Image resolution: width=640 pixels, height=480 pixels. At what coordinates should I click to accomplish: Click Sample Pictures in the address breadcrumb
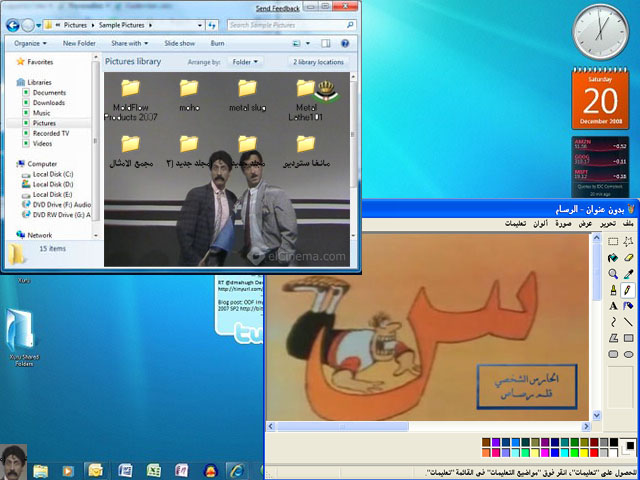(122, 25)
